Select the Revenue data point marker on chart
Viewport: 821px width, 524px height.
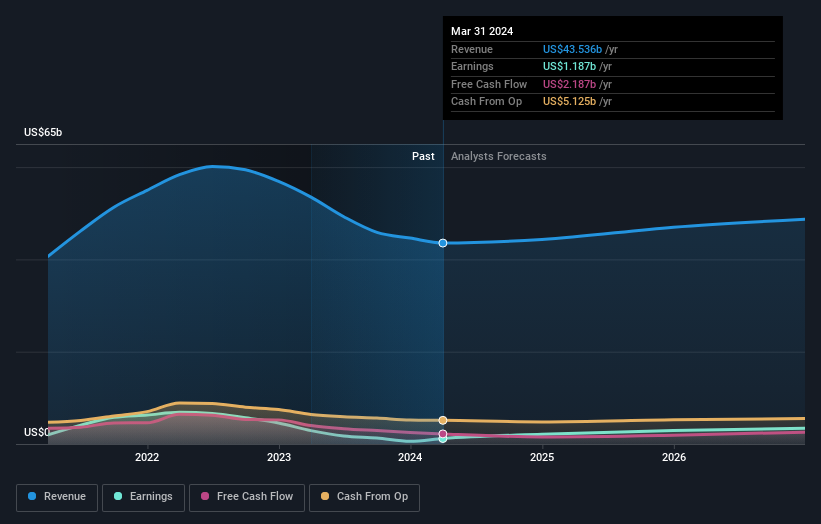click(443, 243)
